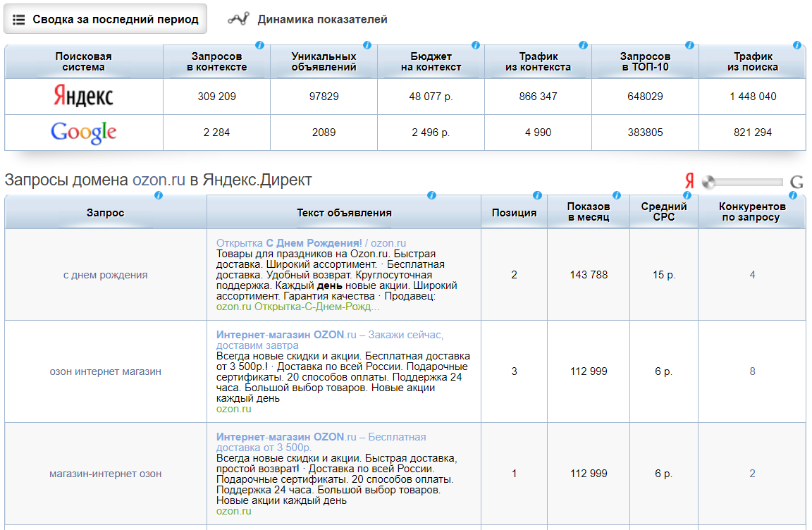Click monthly impressions value 143 788
The height and width of the screenshot is (530, 812).
589,275
